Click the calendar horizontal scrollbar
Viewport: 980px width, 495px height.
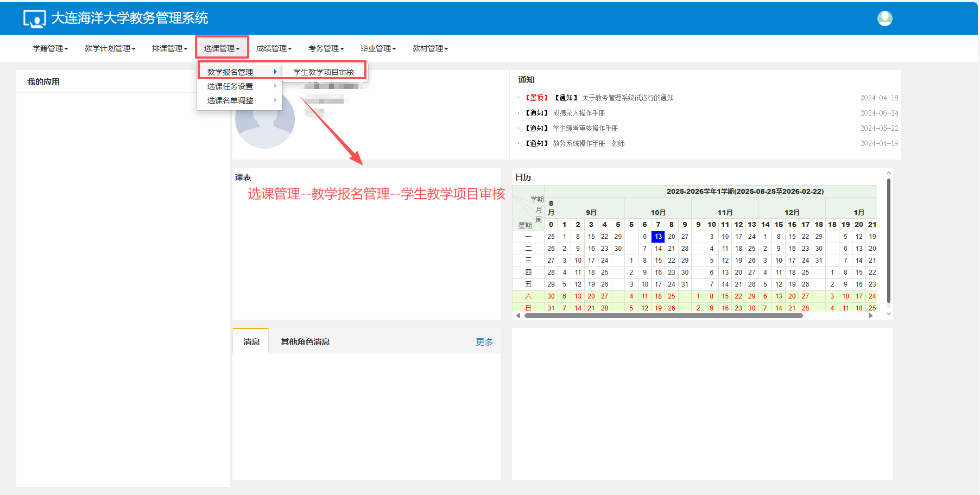tap(662, 315)
